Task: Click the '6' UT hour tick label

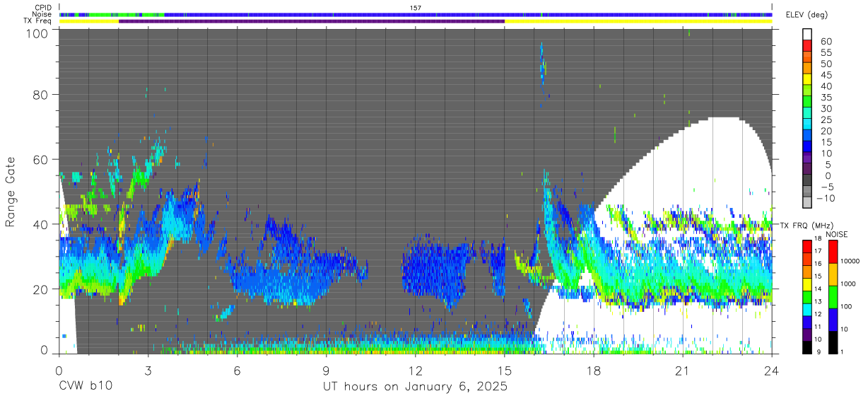Action: point(237,370)
